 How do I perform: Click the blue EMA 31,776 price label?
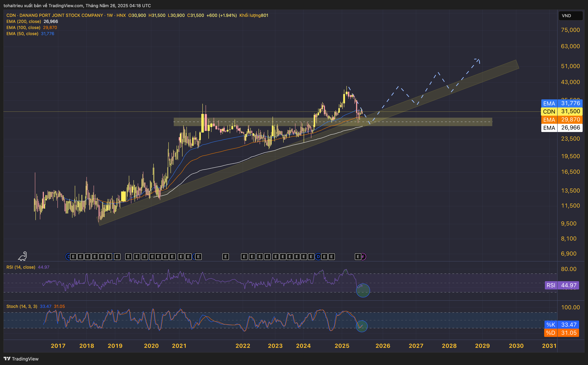(562, 103)
